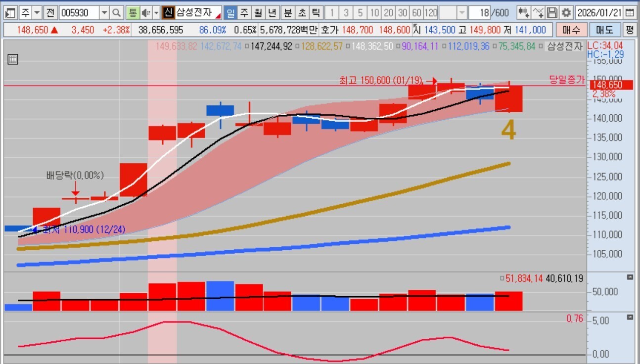Open chart settings gear icon

pyautogui.click(x=566, y=12)
